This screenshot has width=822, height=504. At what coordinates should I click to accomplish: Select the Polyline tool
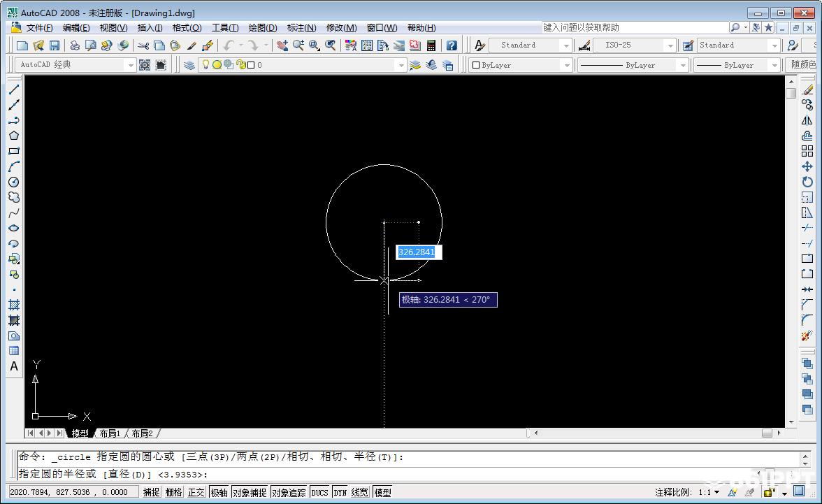(14, 120)
